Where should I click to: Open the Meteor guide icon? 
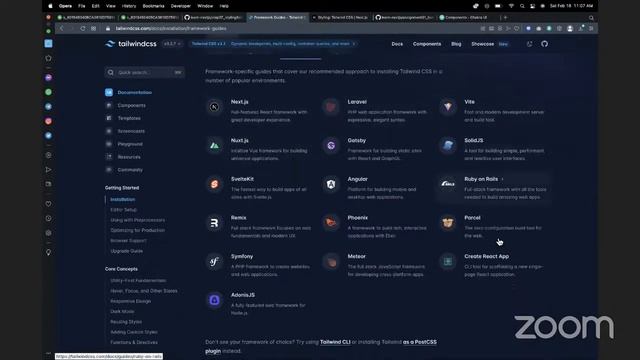[331, 261]
